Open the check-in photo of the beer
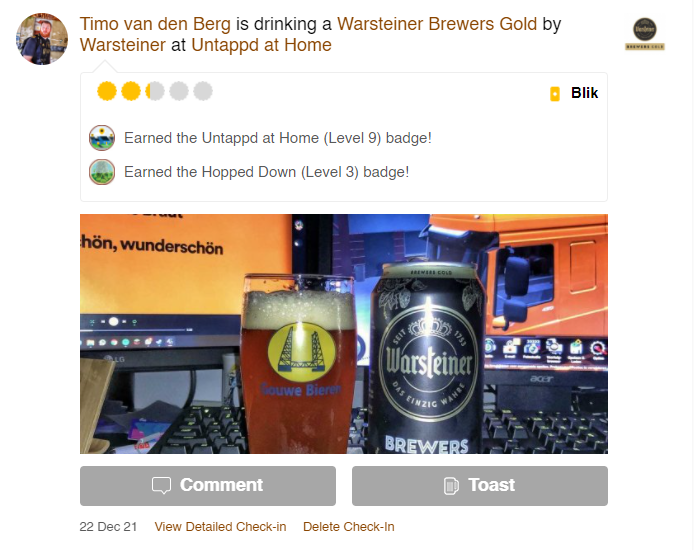The height and width of the screenshot is (550, 694). 344,334
